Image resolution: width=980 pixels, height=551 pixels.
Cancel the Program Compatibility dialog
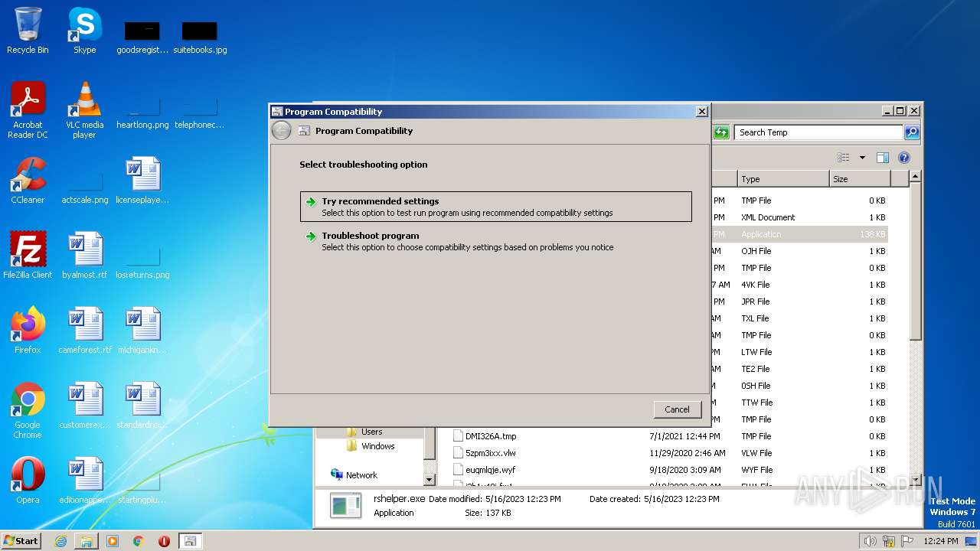tap(677, 409)
